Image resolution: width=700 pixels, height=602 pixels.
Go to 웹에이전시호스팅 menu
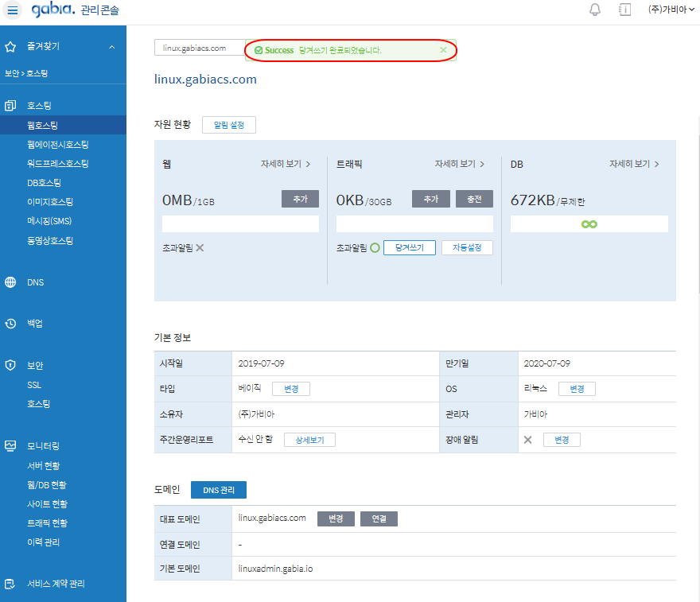point(58,145)
